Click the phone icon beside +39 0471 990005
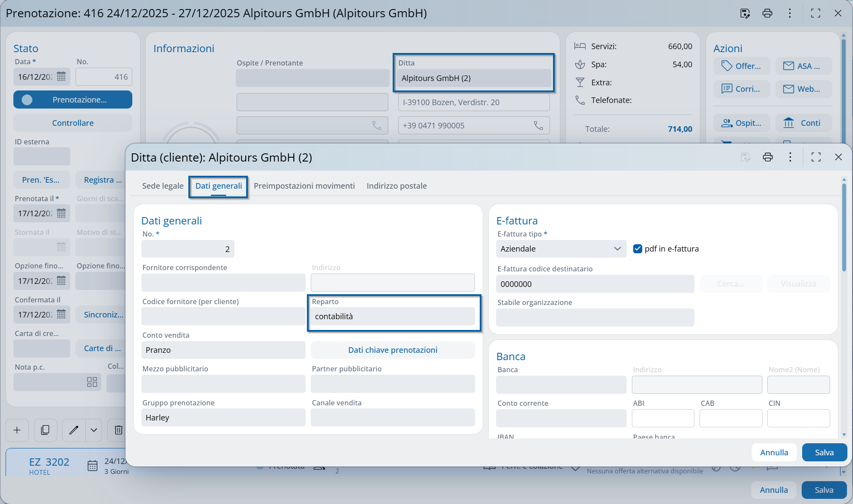 click(x=538, y=125)
